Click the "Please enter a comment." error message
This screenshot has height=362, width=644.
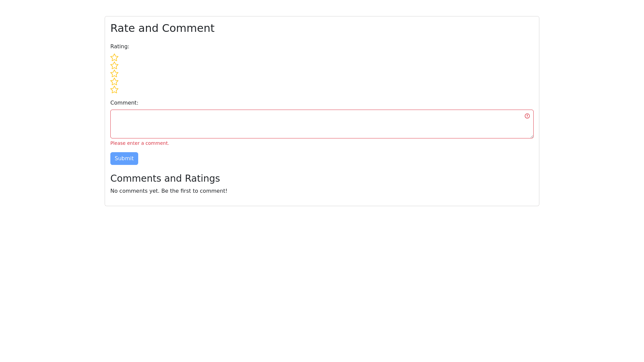pyautogui.click(x=140, y=143)
